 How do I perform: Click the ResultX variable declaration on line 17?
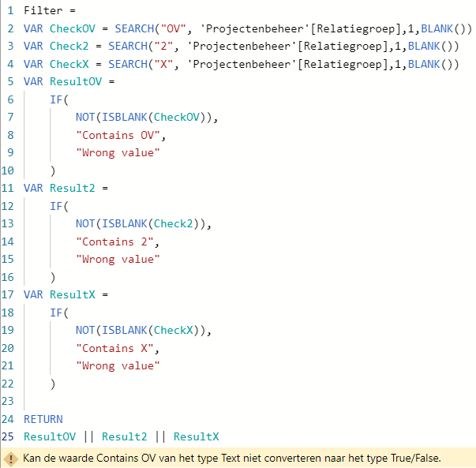pyautogui.click(x=73, y=294)
